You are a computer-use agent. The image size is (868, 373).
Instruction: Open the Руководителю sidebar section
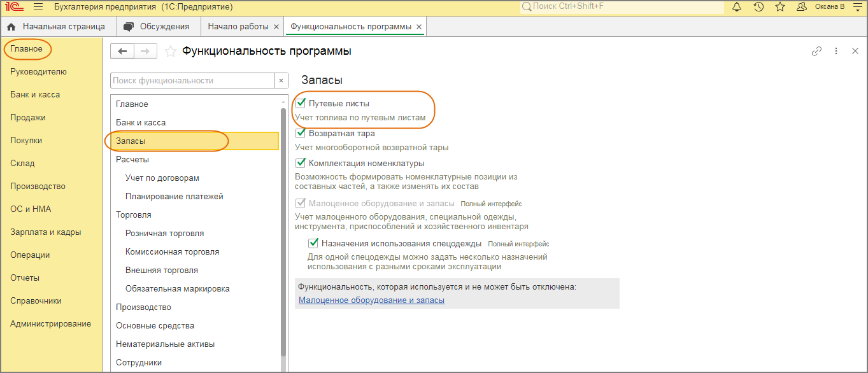pyautogui.click(x=38, y=72)
